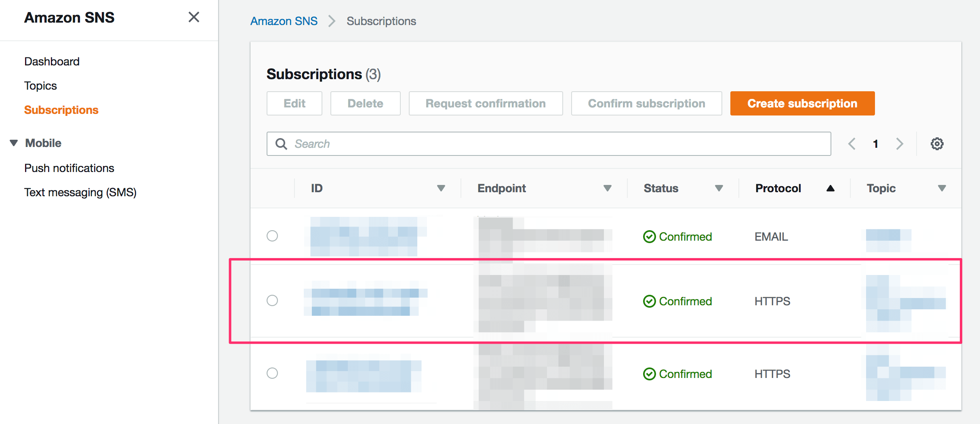Open Text messaging (SMS) in sidebar
This screenshot has width=980, height=424.
click(x=80, y=192)
